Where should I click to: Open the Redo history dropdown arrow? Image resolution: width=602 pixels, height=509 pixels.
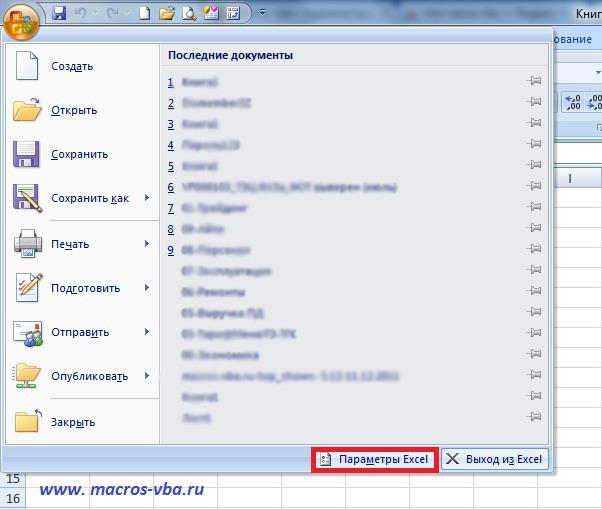point(127,13)
